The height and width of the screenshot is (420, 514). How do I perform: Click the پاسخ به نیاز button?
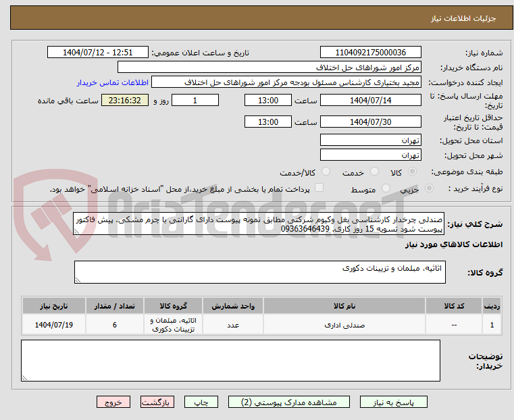click(393, 402)
